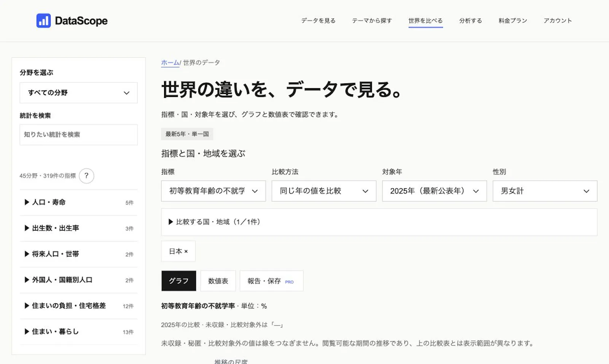Expand the 将来人口・世帯 category

click(78, 254)
